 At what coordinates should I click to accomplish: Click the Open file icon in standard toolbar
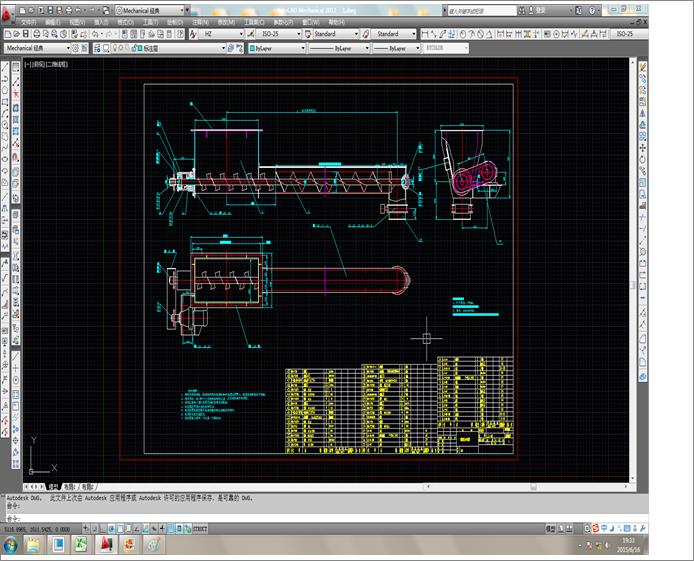tap(19, 34)
